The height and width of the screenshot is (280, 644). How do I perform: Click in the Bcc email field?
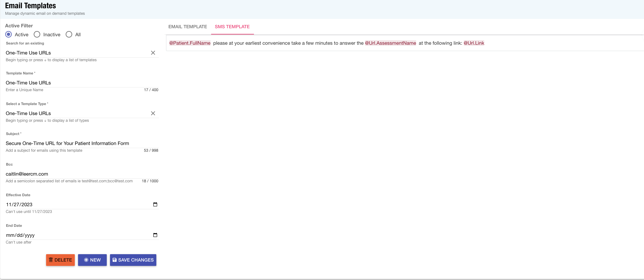pos(75,174)
